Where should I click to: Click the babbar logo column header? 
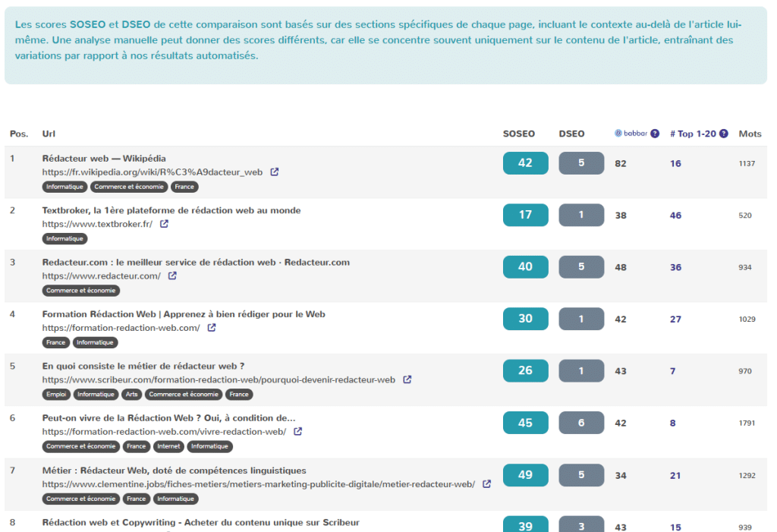[631, 134]
